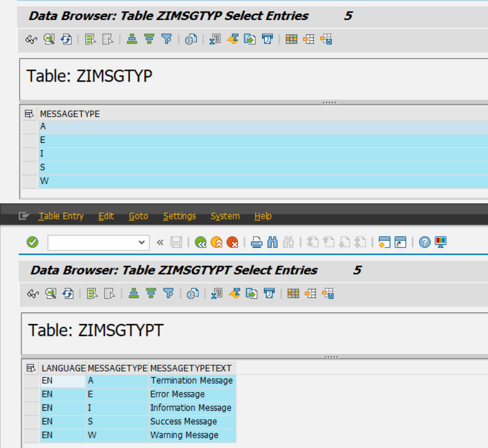Select the ZIMSGTYPT row showing Warning Message

click(x=115, y=435)
